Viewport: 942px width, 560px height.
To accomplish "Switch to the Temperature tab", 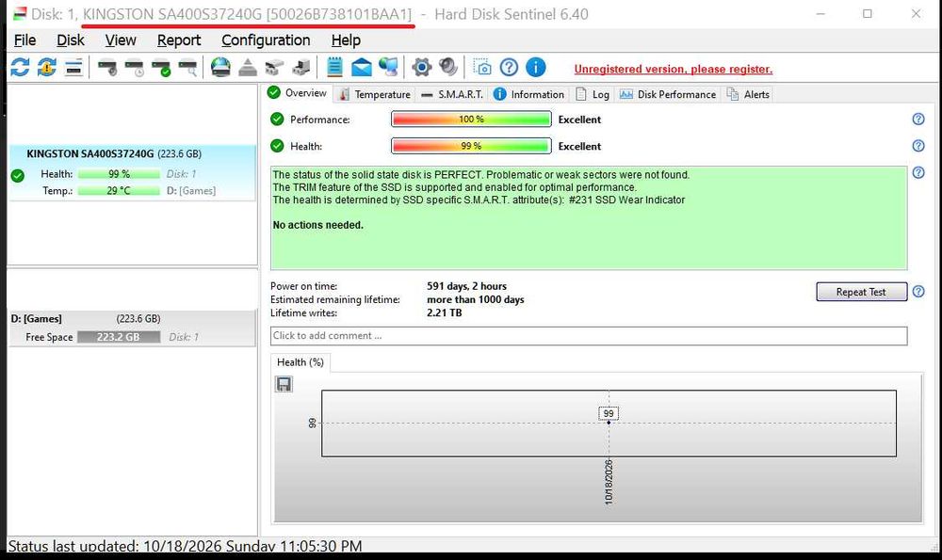I will click(x=375, y=94).
